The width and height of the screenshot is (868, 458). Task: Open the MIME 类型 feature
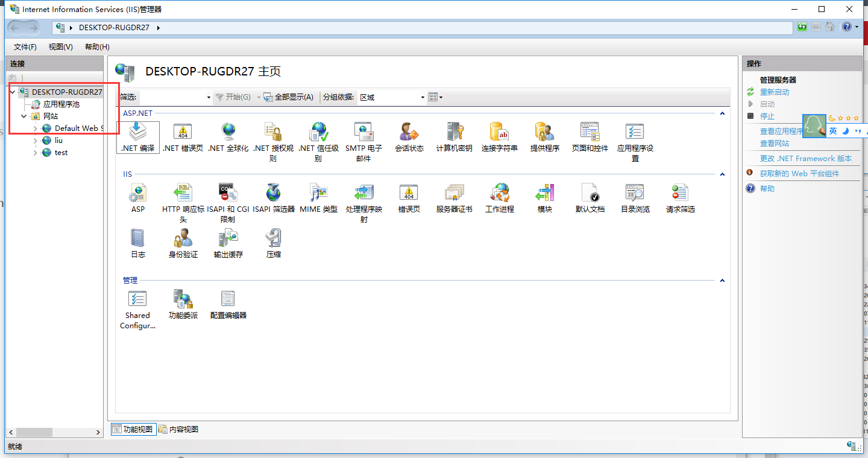coord(319,198)
